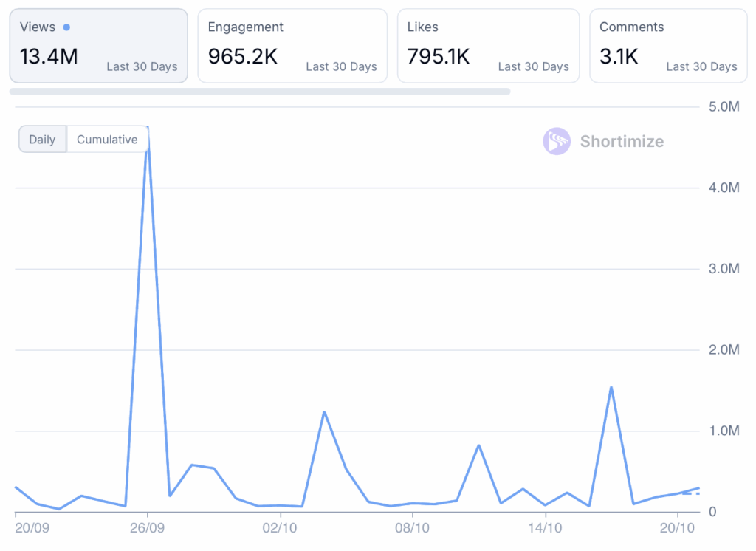Click the 20/10 x-axis date label

[x=677, y=528]
